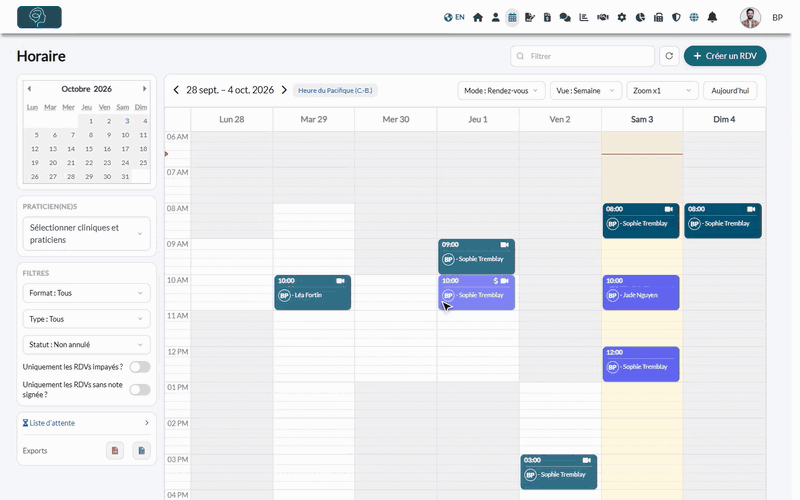Open Sélectionner cliniques et praticiens dropdown

86,234
